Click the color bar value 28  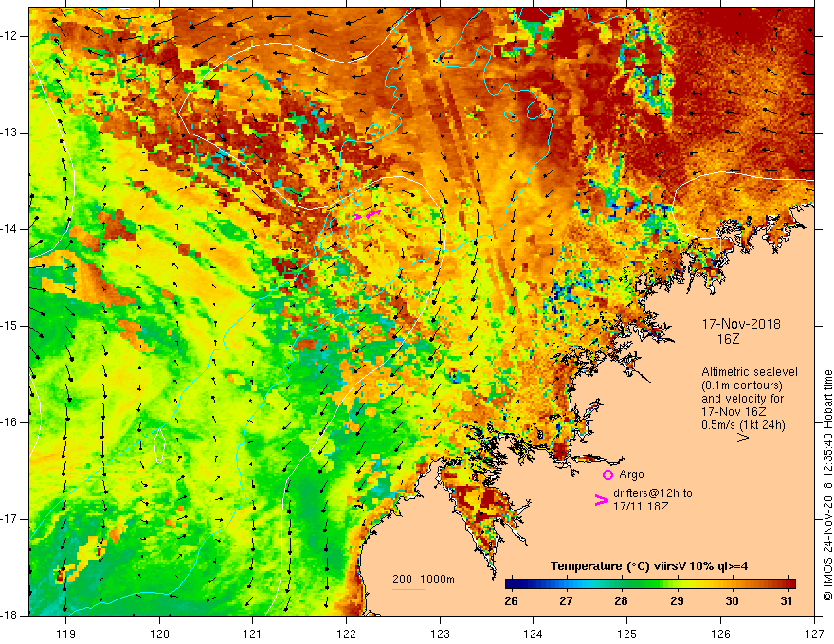point(622,601)
